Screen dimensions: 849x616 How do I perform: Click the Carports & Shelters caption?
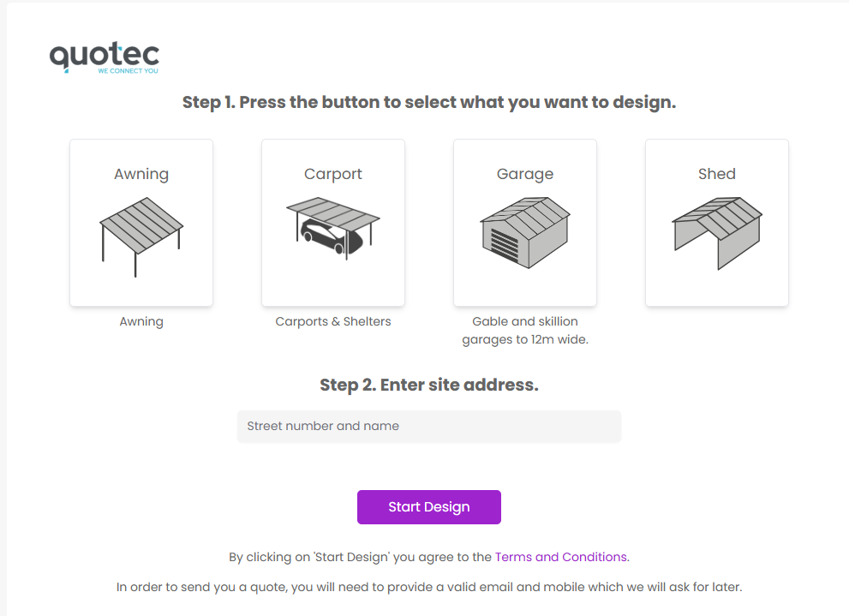(x=333, y=321)
